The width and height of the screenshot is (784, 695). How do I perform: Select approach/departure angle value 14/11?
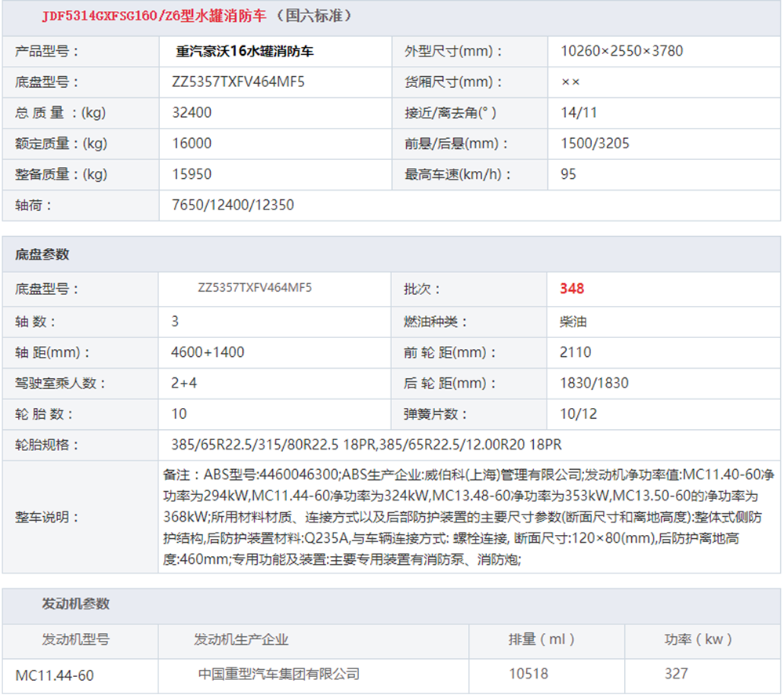[x=579, y=113]
